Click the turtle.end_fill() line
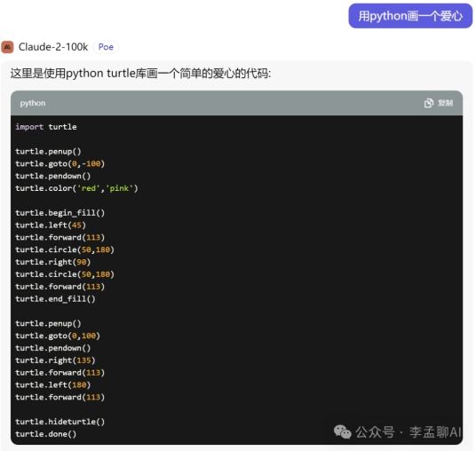Screen dimensions: 476x451 click(x=56, y=299)
